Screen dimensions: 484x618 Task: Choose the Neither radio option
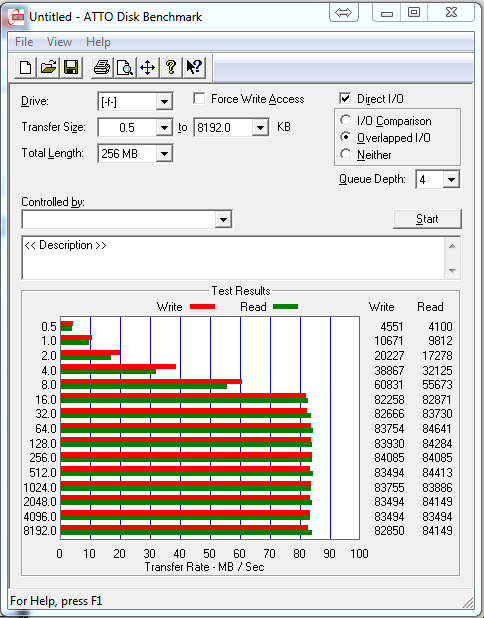(346, 154)
